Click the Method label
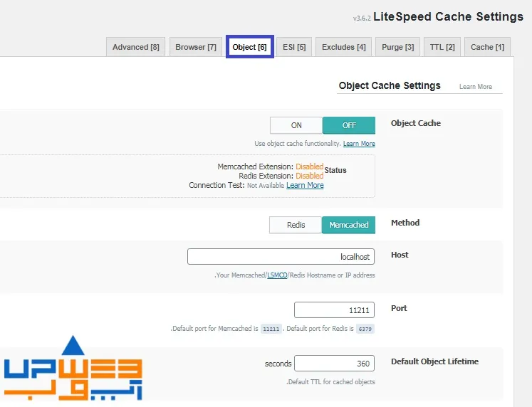This screenshot has width=532, height=407. click(405, 223)
